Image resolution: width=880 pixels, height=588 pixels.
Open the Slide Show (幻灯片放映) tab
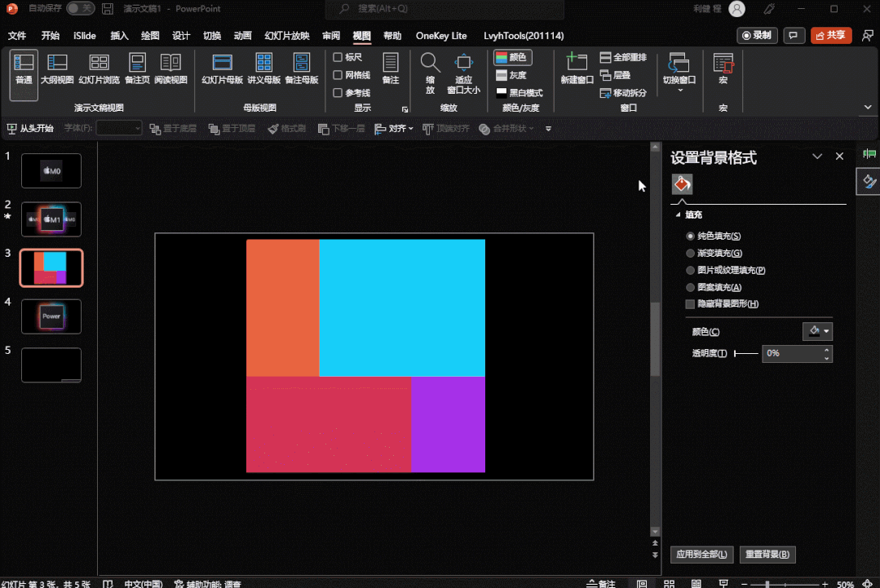click(x=287, y=35)
